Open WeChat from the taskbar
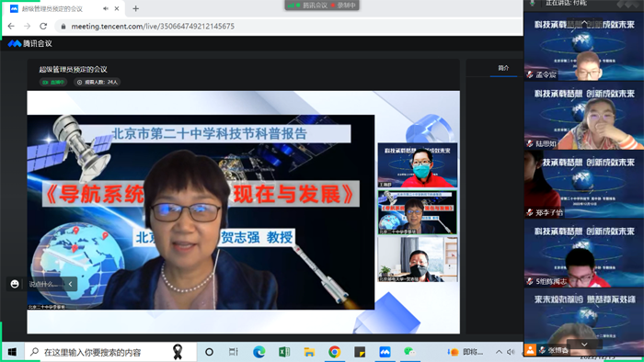 click(409, 352)
